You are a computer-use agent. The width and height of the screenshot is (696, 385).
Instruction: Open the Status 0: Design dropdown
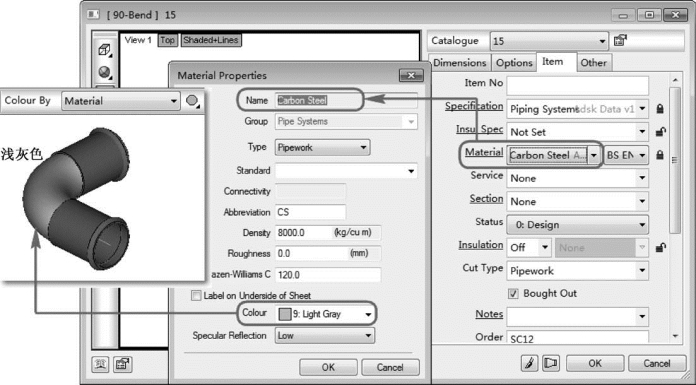coord(577,225)
